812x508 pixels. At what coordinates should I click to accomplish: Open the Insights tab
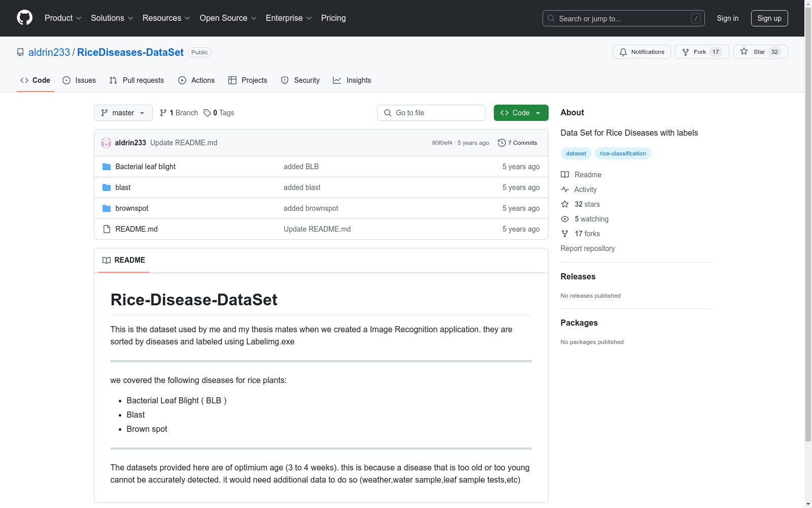pos(352,80)
